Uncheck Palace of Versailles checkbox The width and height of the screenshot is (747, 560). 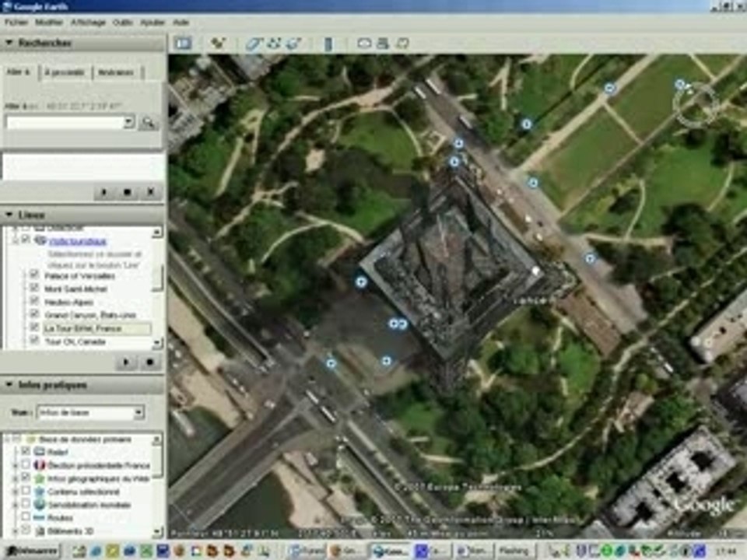click(x=33, y=275)
